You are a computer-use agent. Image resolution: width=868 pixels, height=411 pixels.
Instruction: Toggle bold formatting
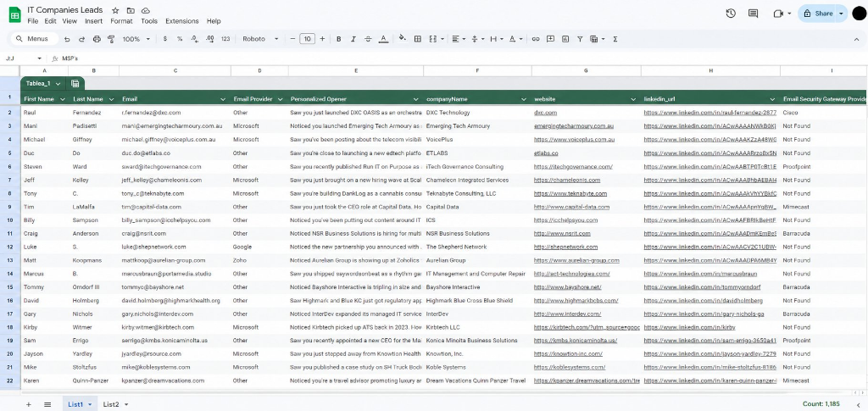pos(339,39)
